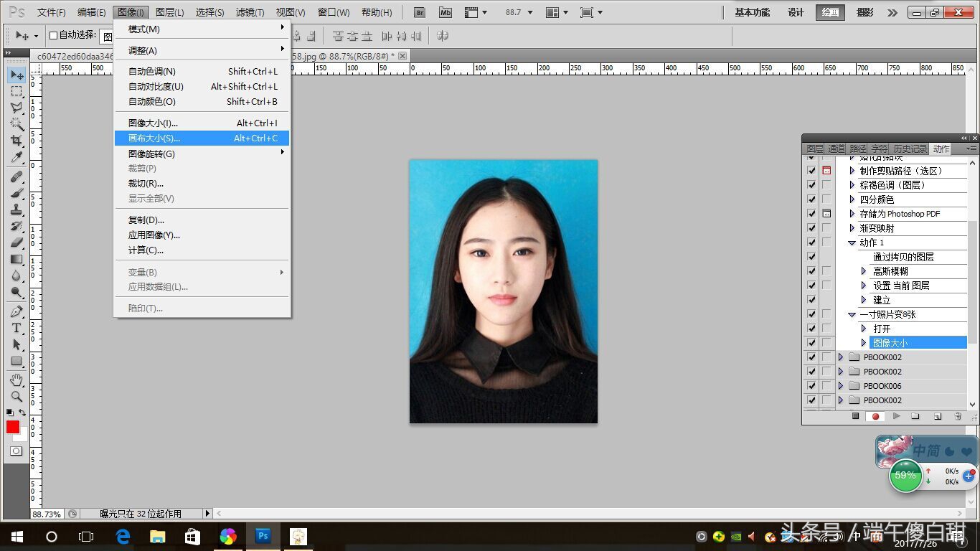Select the Pen tool
Image resolution: width=980 pixels, height=551 pixels.
tap(17, 311)
